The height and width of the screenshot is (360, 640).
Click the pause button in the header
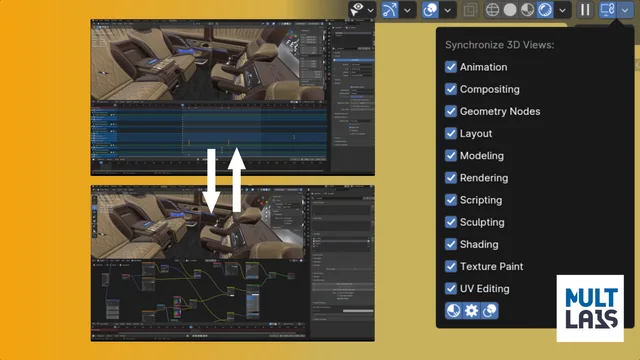[x=585, y=10]
